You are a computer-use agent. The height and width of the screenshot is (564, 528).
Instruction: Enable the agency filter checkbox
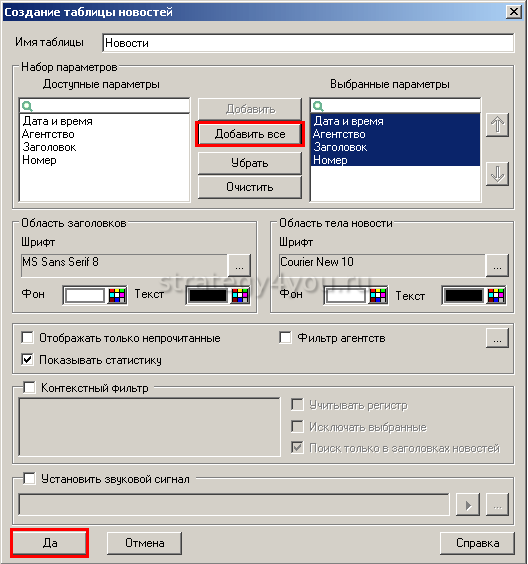click(x=285, y=338)
